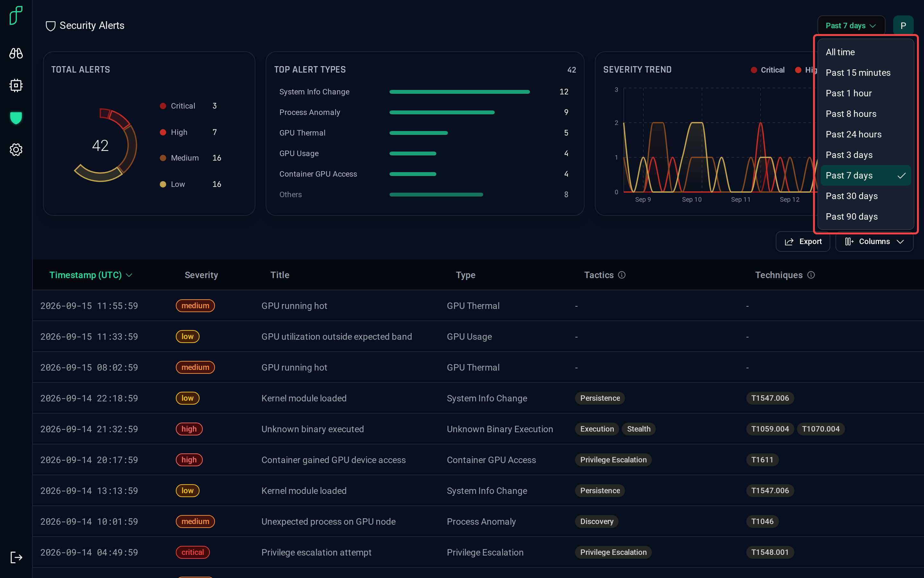
Task: Click the T1070.004 technique tag
Action: click(x=820, y=429)
